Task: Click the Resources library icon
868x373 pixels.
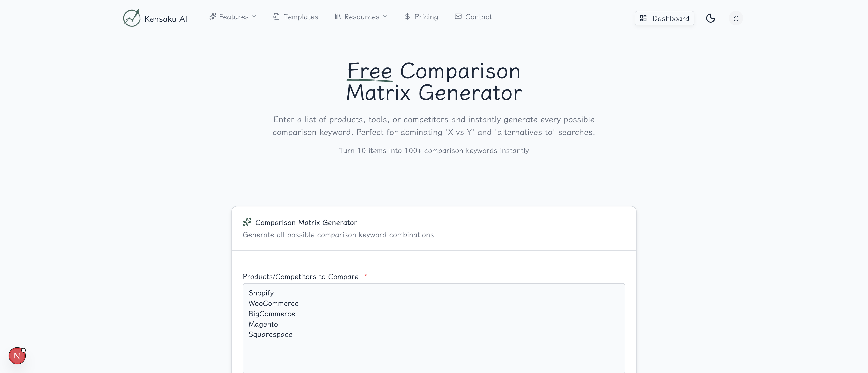Action: coord(338,17)
